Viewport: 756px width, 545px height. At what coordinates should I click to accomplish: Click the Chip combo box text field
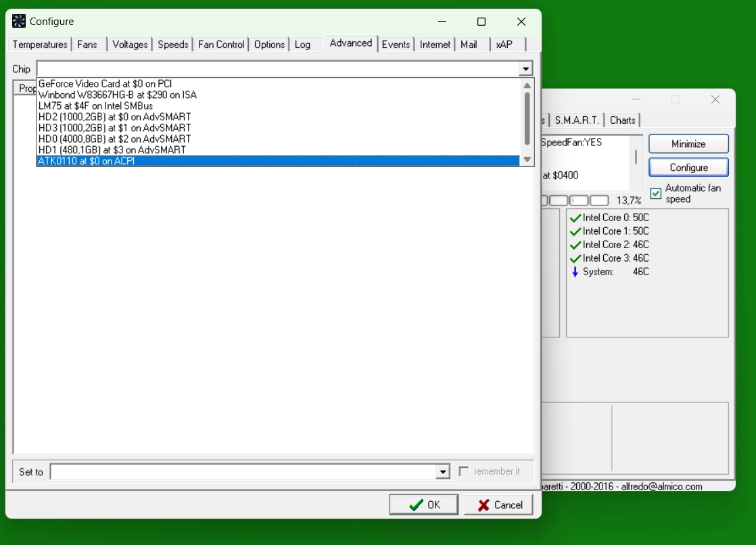278,69
